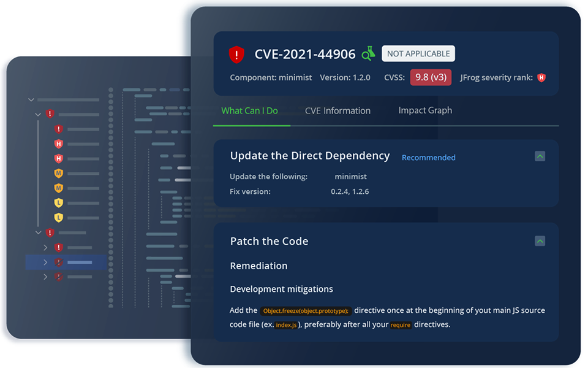Collapse the second critical group in the tree
Image resolution: width=588 pixels, height=368 pixels.
click(x=38, y=232)
